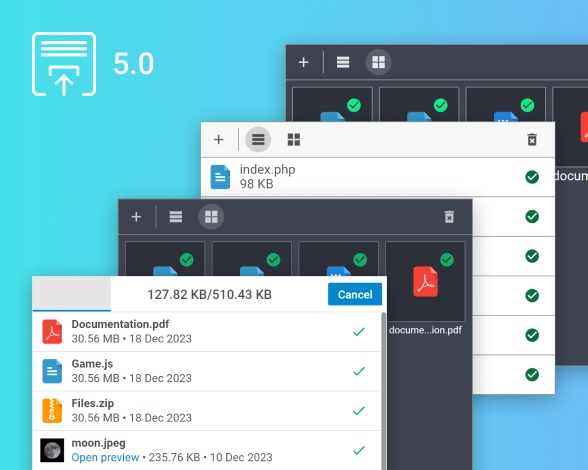Select grid view in middle dark window
This screenshot has width=588, height=470.
pos(211,217)
